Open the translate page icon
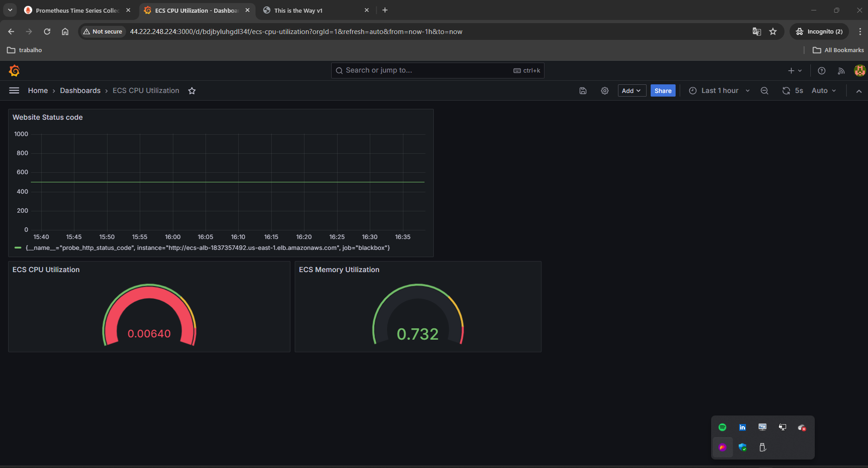868x468 pixels. coord(756,31)
